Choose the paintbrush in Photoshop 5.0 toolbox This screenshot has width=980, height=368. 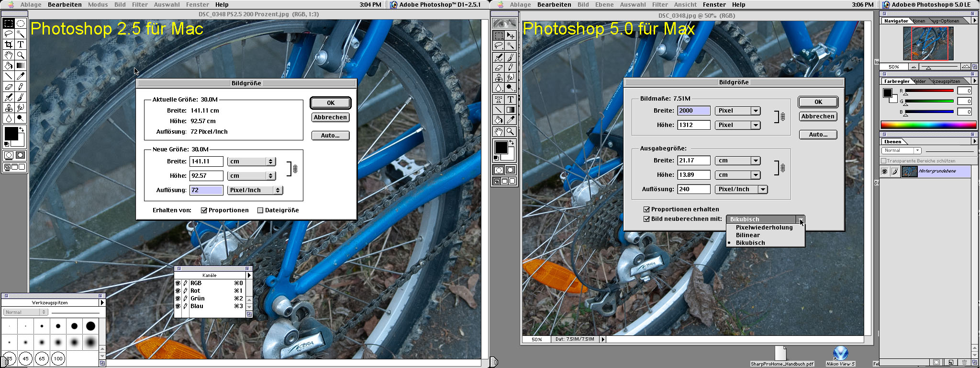click(x=511, y=57)
